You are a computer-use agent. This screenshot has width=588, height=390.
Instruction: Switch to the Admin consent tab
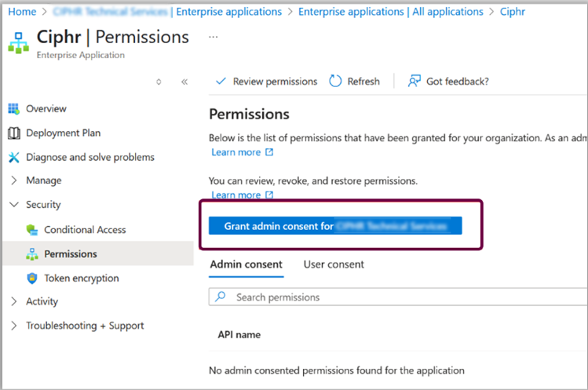[246, 264]
